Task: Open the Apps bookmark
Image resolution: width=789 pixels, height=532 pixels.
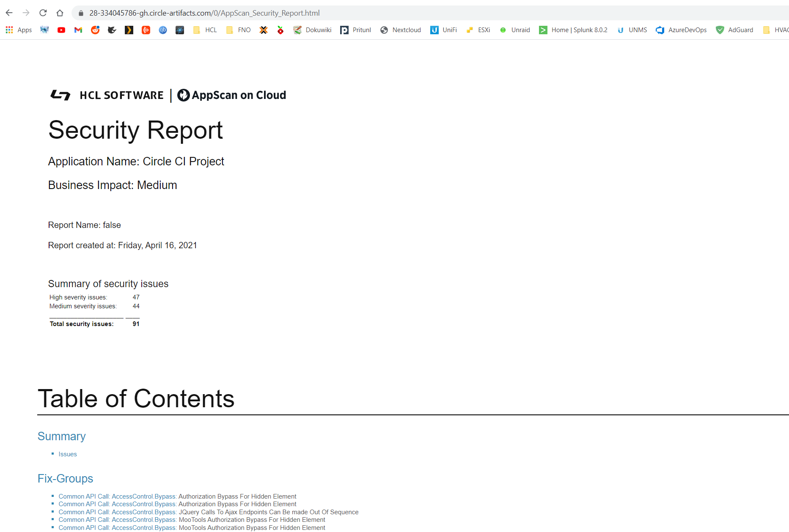Action: click(19, 30)
